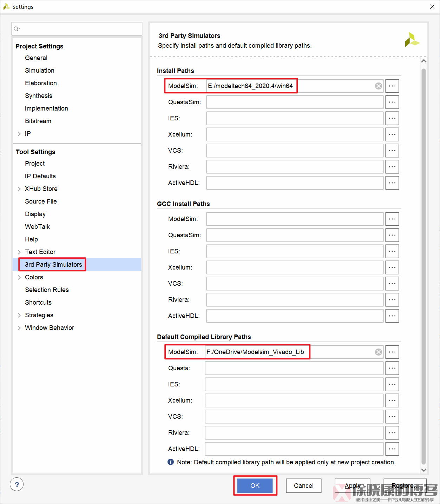
Task: Open Source File tool settings
Action: point(41,201)
